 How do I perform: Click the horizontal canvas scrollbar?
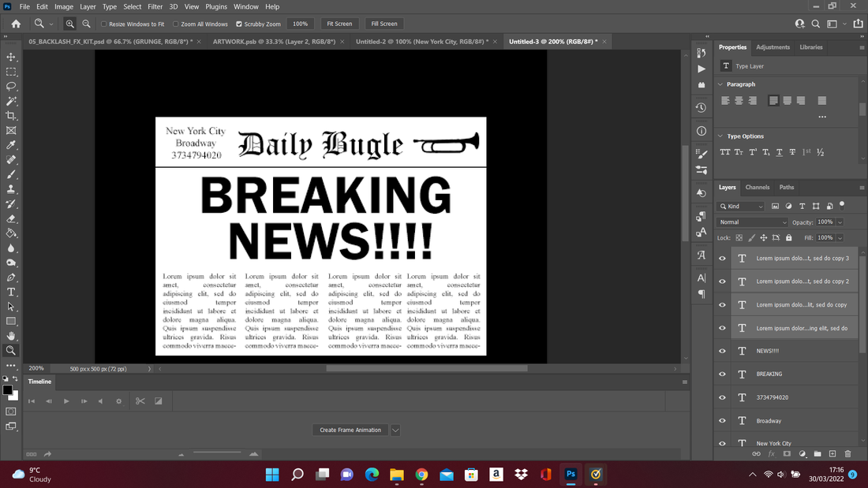pos(426,368)
